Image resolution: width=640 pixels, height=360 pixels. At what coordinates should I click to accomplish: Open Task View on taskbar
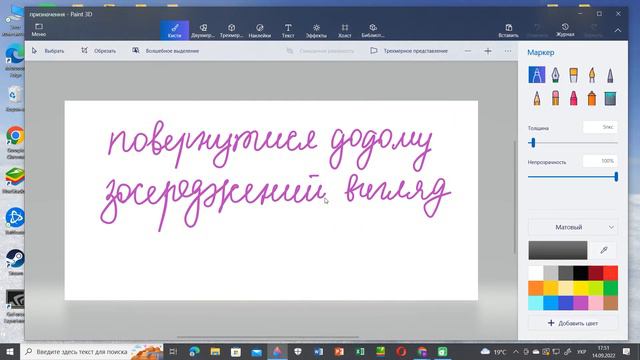click(x=173, y=351)
